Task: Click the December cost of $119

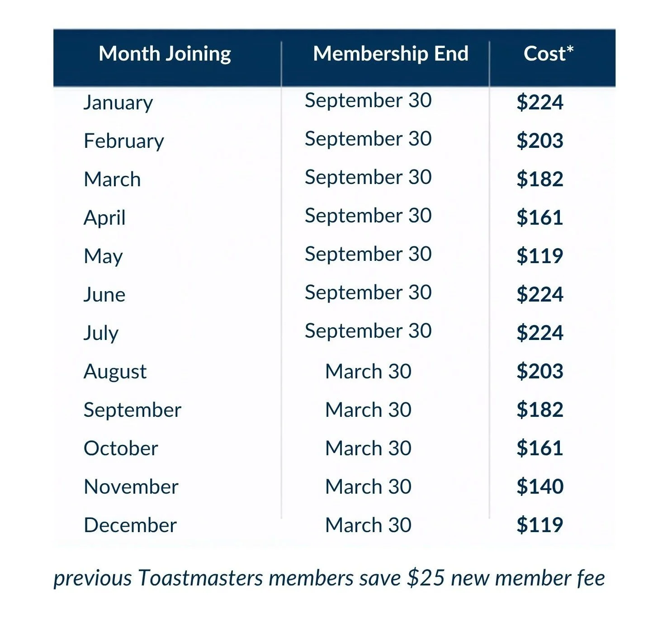Action: (540, 525)
